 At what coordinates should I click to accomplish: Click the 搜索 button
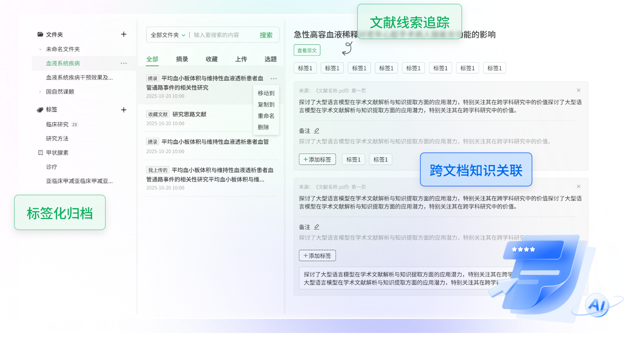click(x=266, y=35)
